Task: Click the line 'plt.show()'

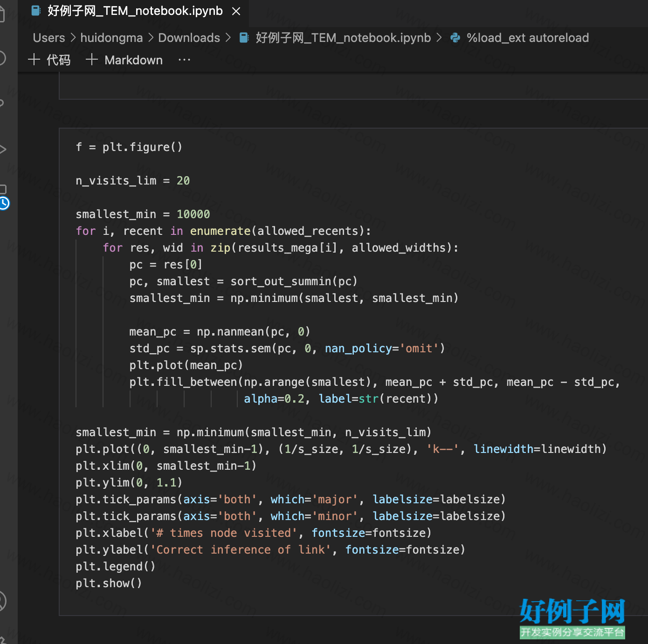Action: tap(109, 583)
